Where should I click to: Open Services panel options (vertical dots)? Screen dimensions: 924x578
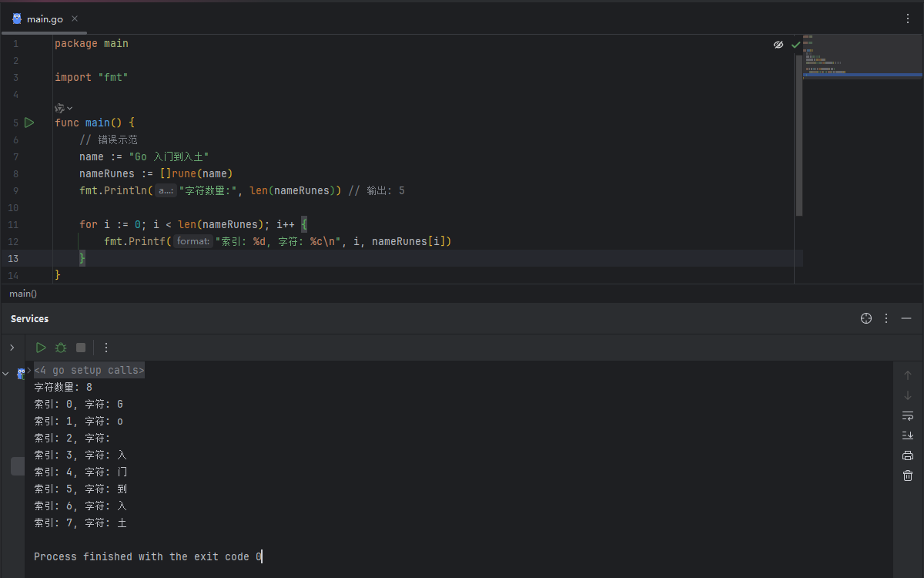pyautogui.click(x=886, y=318)
